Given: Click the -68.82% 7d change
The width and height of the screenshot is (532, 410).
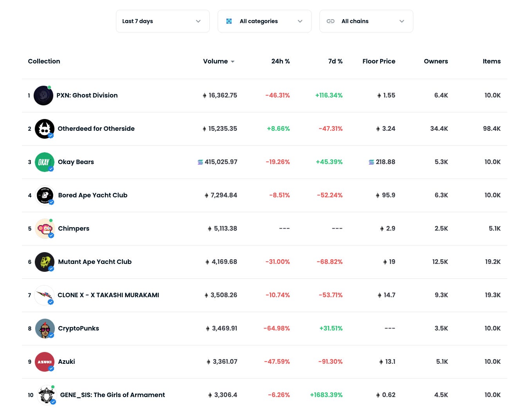Looking at the screenshot, I should tap(330, 262).
